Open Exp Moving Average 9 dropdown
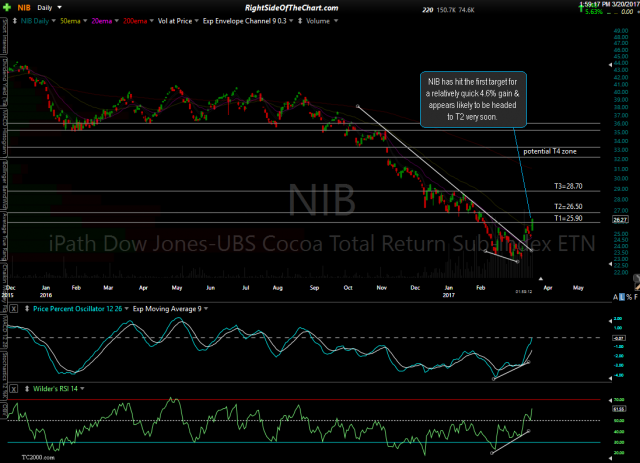 click(206, 309)
